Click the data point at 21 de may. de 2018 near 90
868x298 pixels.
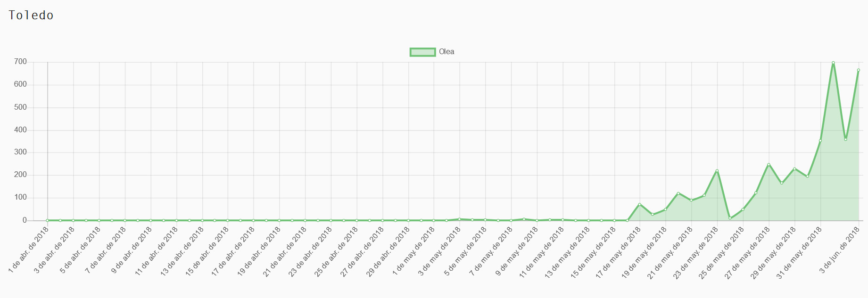(691, 200)
